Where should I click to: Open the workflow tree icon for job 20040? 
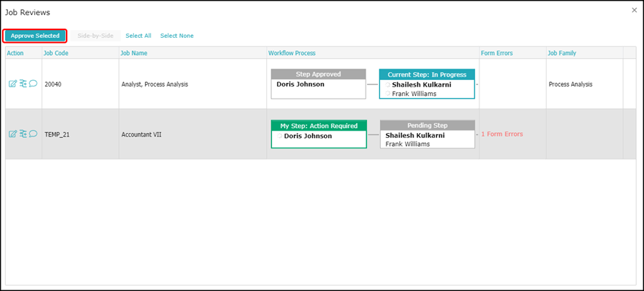23,84
